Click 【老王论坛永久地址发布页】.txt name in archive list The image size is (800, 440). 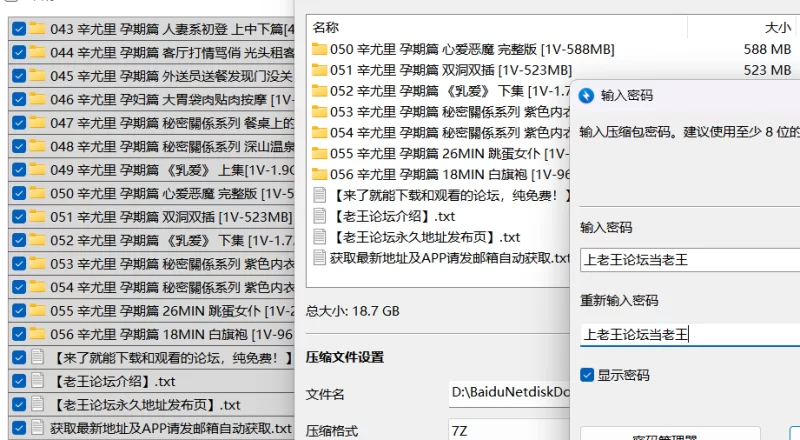425,237
